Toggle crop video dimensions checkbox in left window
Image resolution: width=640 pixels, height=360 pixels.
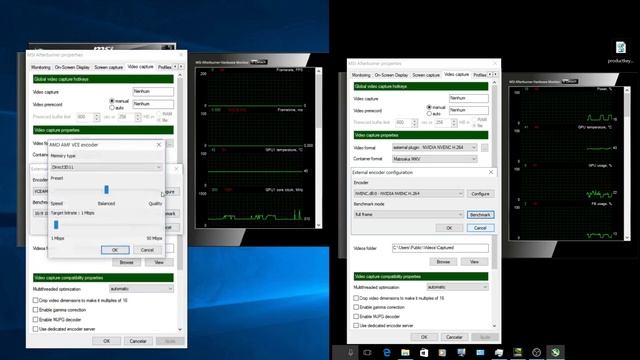pos(36,300)
